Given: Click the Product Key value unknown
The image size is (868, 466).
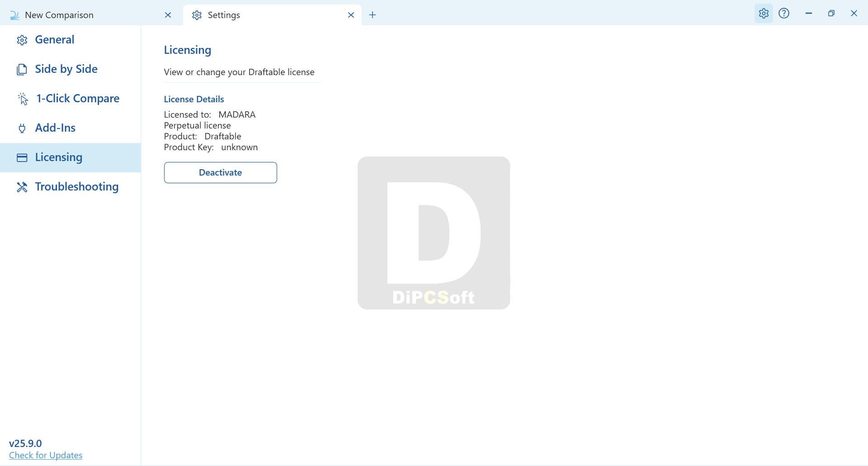Looking at the screenshot, I should coord(240,147).
